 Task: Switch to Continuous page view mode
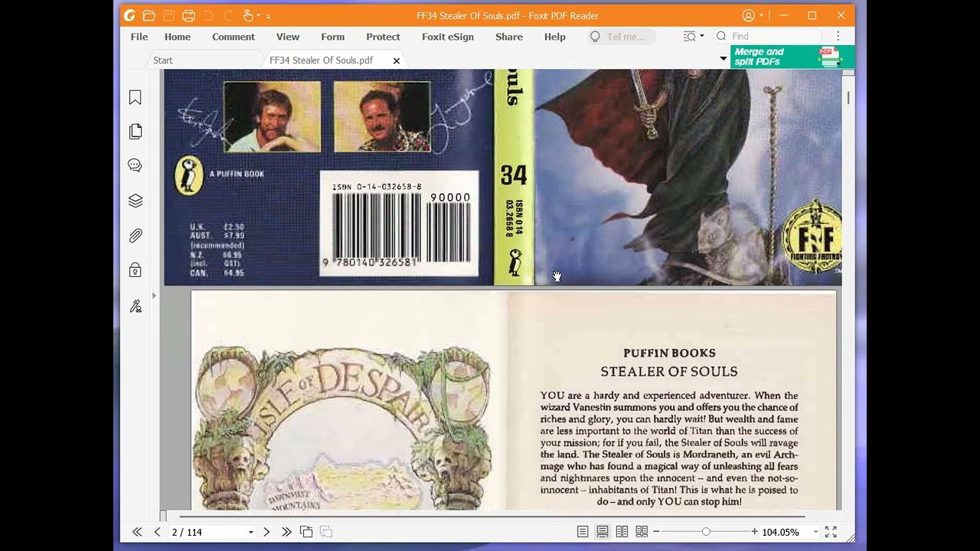[x=603, y=532]
